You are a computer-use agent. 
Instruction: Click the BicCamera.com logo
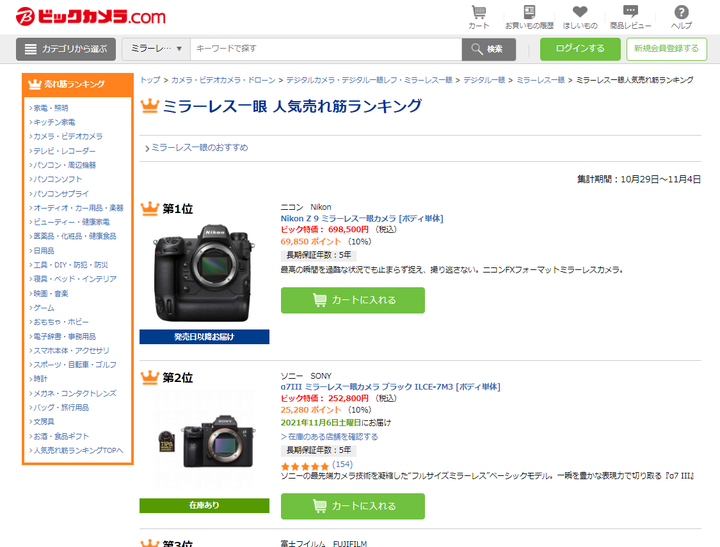point(90,17)
